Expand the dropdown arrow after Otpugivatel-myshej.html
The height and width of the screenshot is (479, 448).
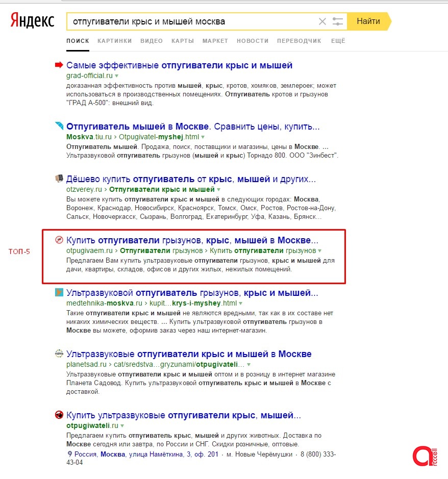pyautogui.click(x=203, y=137)
